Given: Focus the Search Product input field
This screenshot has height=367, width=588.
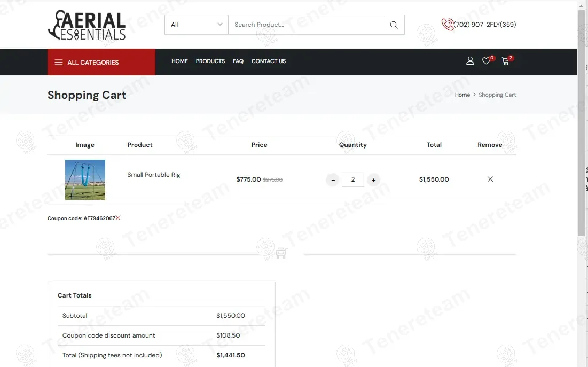Looking at the screenshot, I should [305, 25].
